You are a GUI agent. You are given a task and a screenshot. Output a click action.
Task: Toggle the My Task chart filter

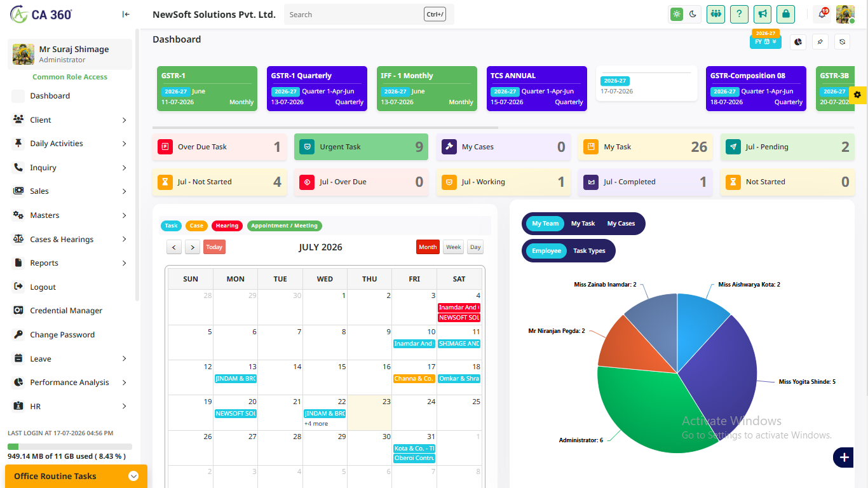click(x=583, y=224)
